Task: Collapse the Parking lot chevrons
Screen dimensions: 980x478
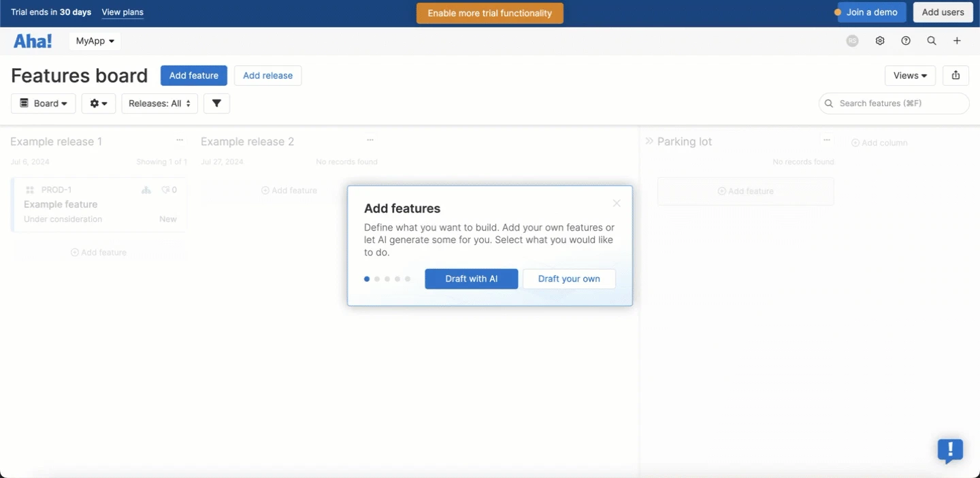Action: coord(649,141)
